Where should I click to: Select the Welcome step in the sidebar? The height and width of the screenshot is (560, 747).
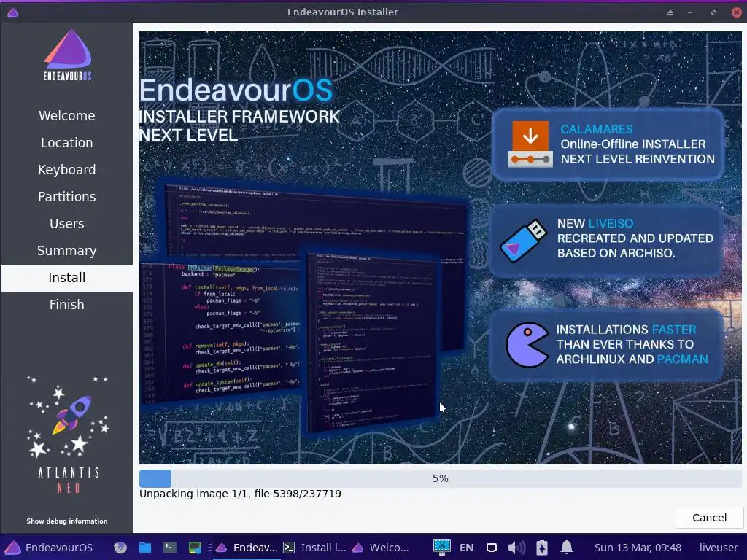(66, 116)
